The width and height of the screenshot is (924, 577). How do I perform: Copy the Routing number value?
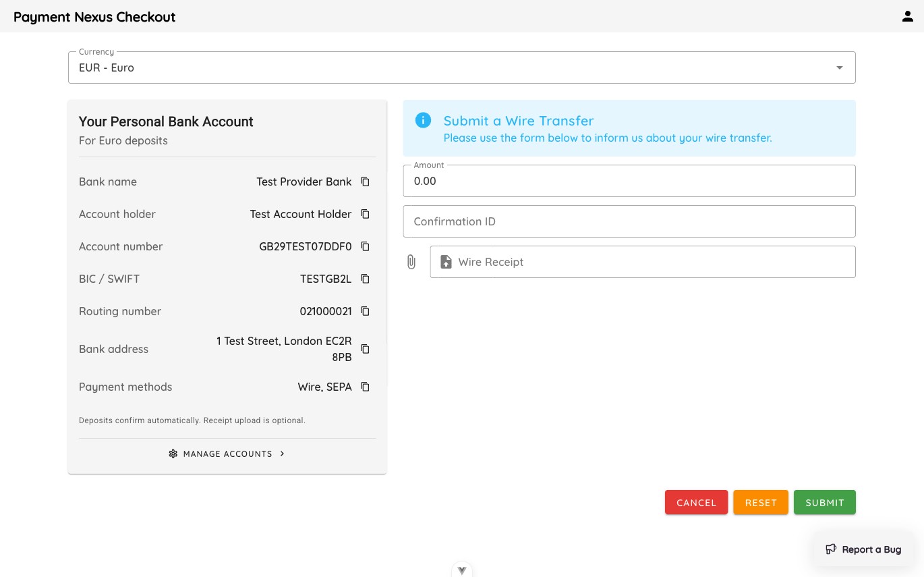point(365,311)
